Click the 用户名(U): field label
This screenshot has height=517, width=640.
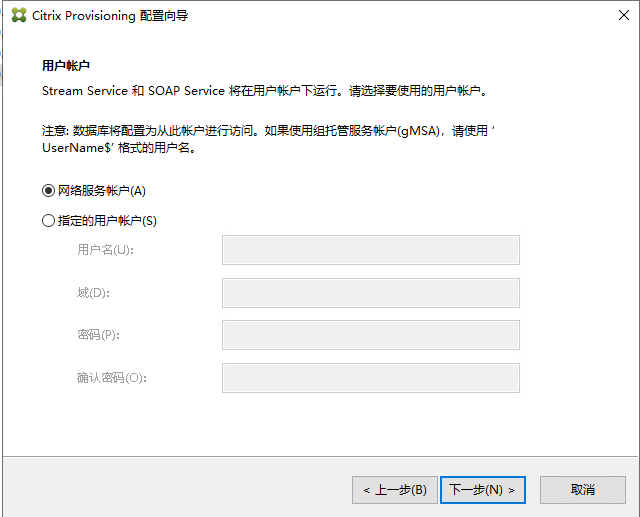coord(105,250)
